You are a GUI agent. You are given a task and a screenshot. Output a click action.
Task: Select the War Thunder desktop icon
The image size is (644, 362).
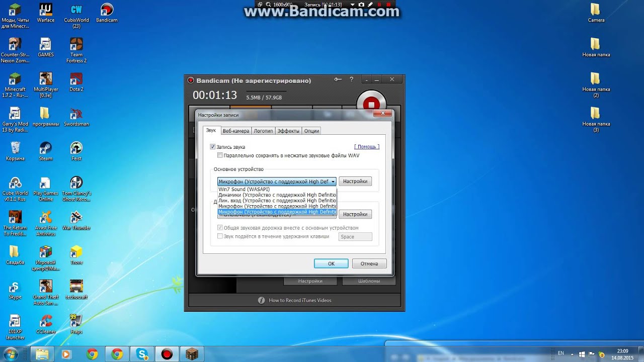coord(76,220)
